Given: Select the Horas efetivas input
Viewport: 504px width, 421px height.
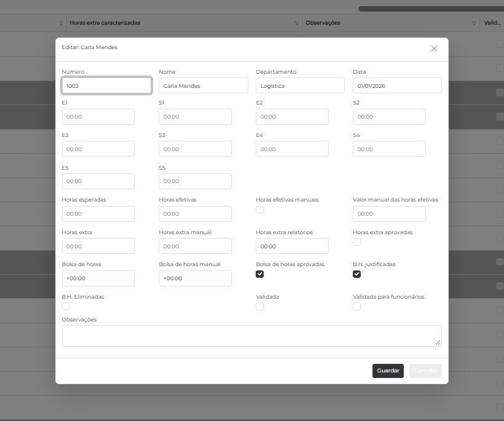Looking at the screenshot, I should tap(195, 214).
